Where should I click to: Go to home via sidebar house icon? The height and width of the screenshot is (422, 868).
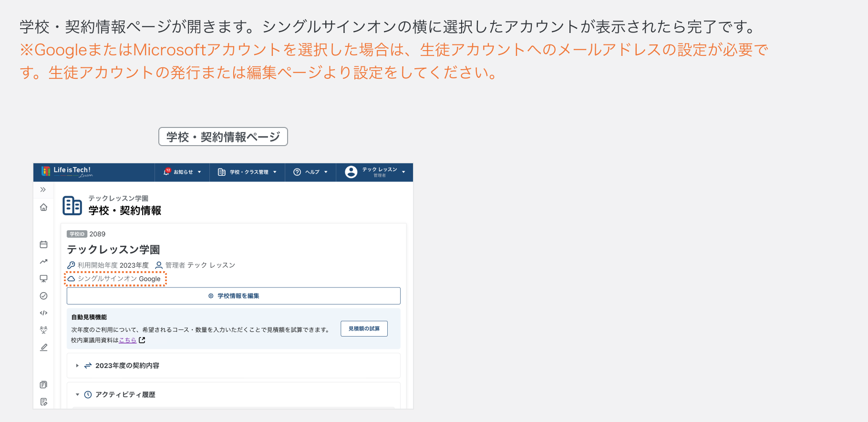[43, 207]
